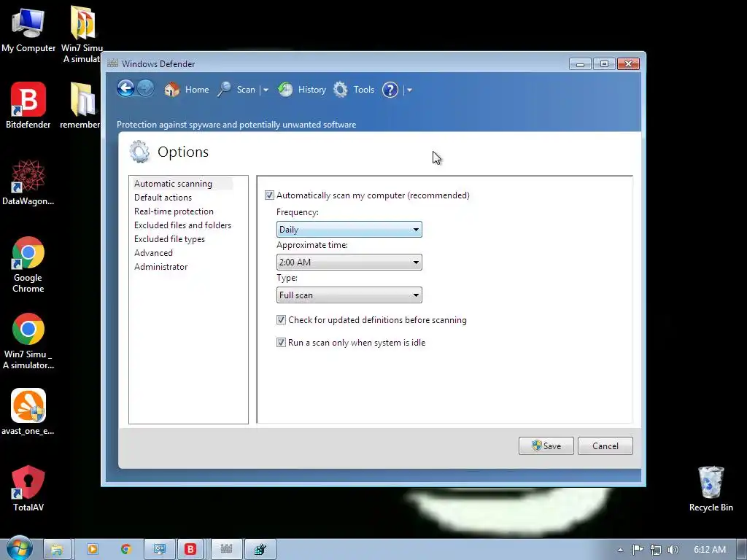Viewport: 747px width, 560px height.
Task: Select Advanced in options list
Action: 153,253
